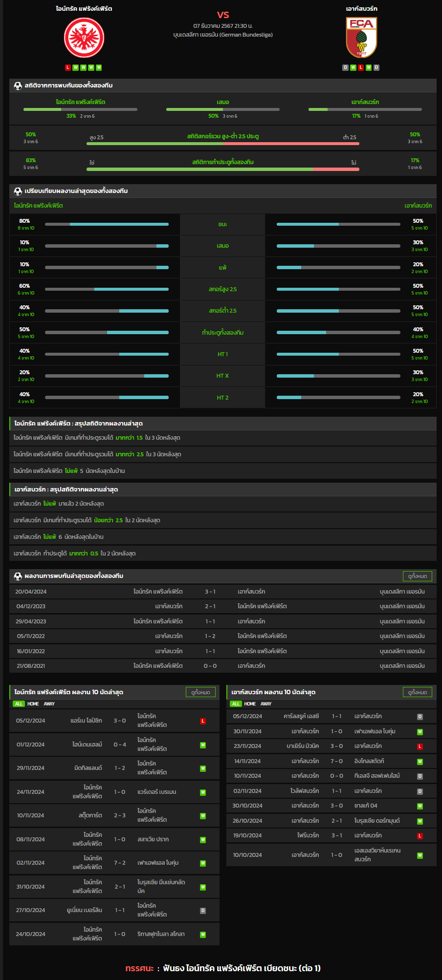Image resolution: width=442 pixels, height=980 pixels.
Task: Switch to AWAY tab in Augsburg's last 10 matches
Action: (x=266, y=704)
